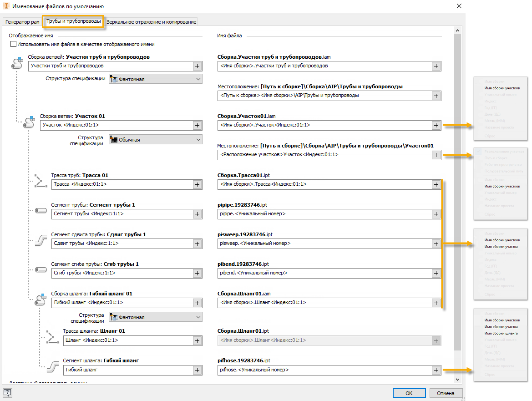Switch to the 'Генератор рам' tab
Image resolution: width=532 pixels, height=401 pixels.
click(x=23, y=22)
